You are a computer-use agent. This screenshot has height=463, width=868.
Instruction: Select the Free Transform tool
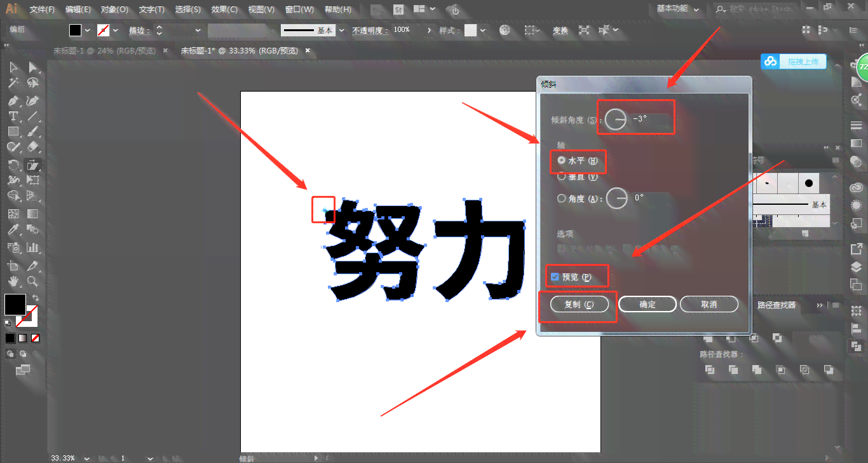point(33,181)
